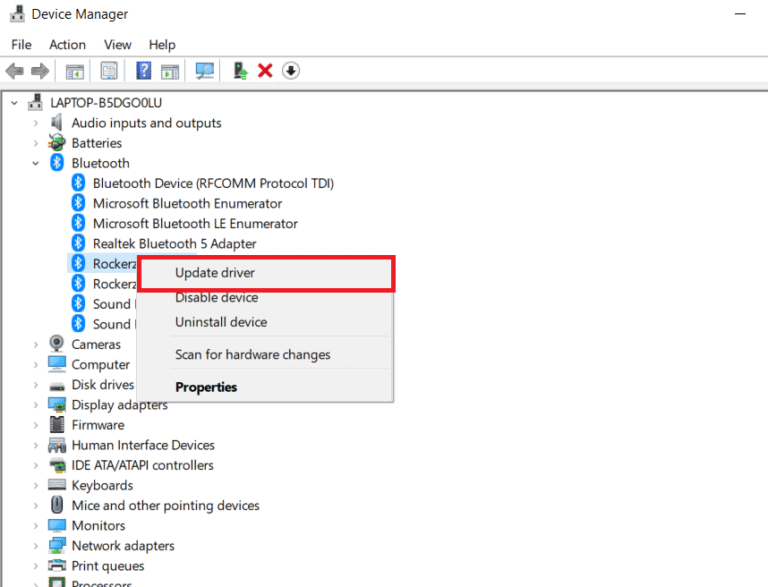Select Realtek Bluetooth 5 Adapter
The image size is (768, 587).
[x=174, y=244]
